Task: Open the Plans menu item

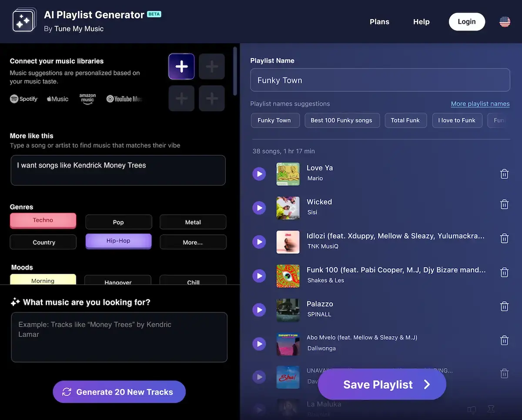Action: (x=379, y=21)
